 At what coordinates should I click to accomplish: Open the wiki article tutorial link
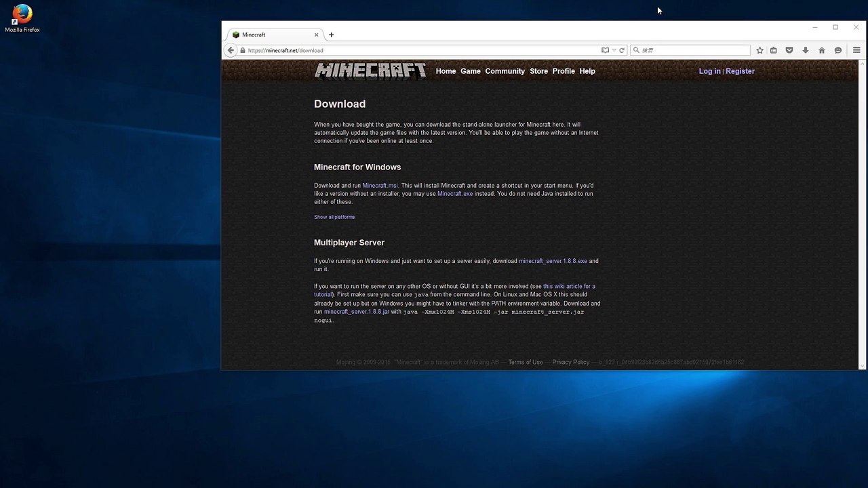tap(569, 286)
